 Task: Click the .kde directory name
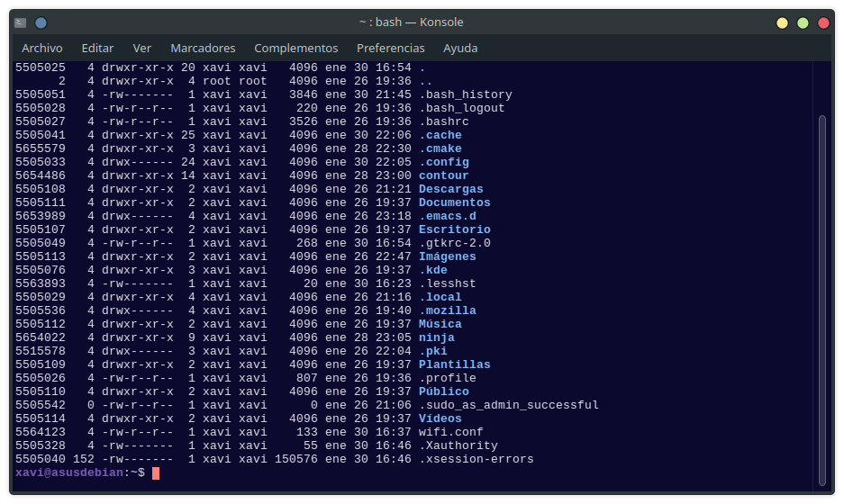(433, 270)
